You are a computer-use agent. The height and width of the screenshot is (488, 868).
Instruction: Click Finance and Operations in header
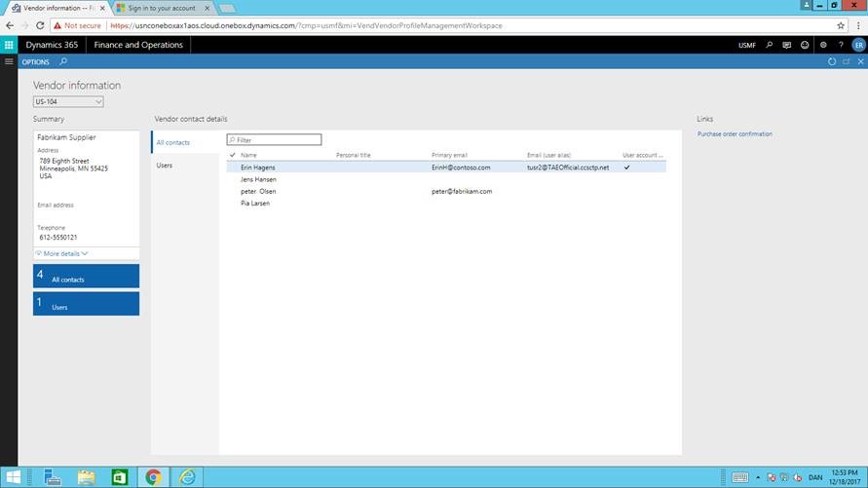[138, 45]
